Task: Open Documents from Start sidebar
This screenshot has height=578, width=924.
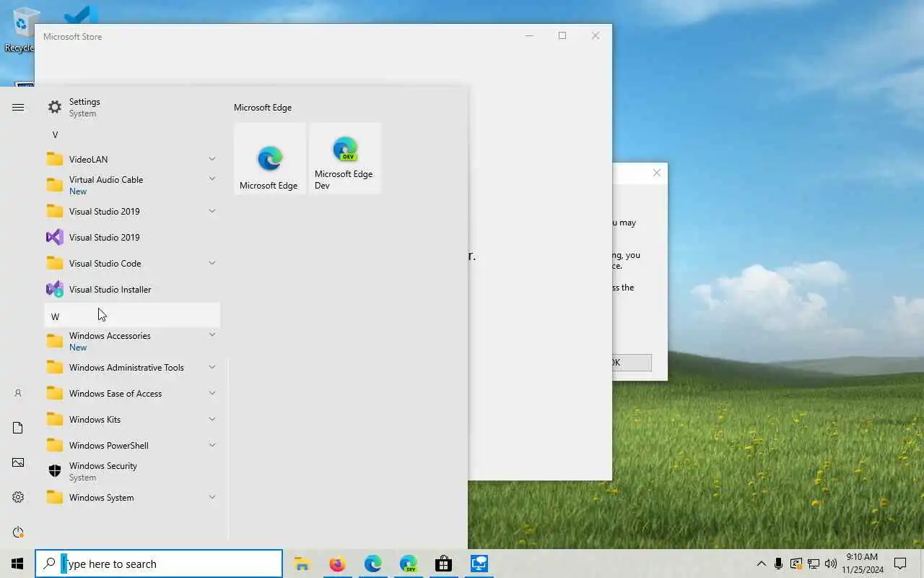Action: click(18, 428)
